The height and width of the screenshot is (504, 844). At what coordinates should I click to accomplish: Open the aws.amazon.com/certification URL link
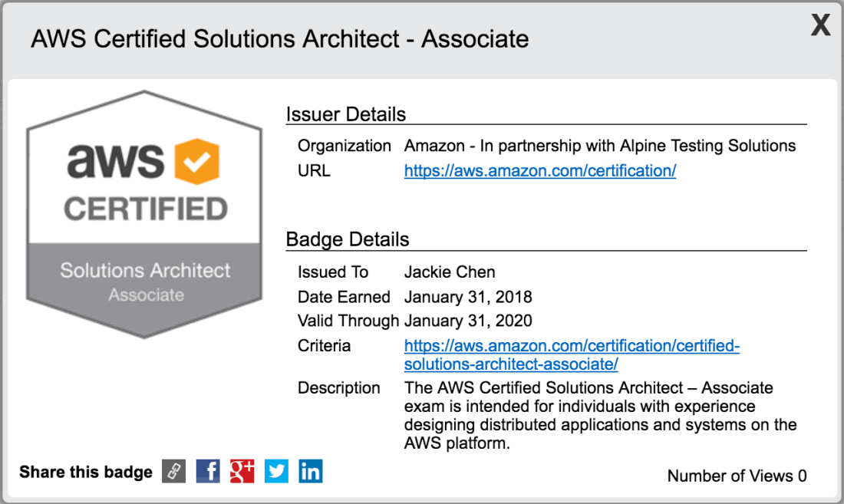(539, 171)
